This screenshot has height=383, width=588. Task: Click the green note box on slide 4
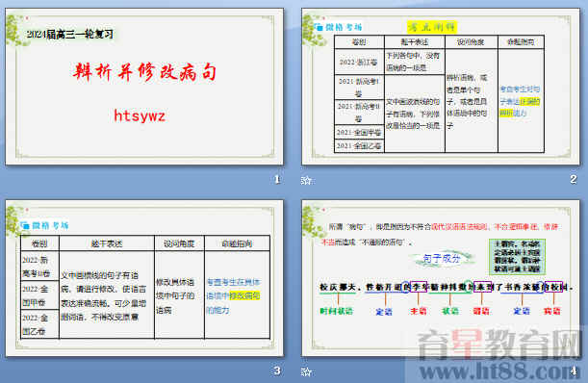(x=517, y=256)
